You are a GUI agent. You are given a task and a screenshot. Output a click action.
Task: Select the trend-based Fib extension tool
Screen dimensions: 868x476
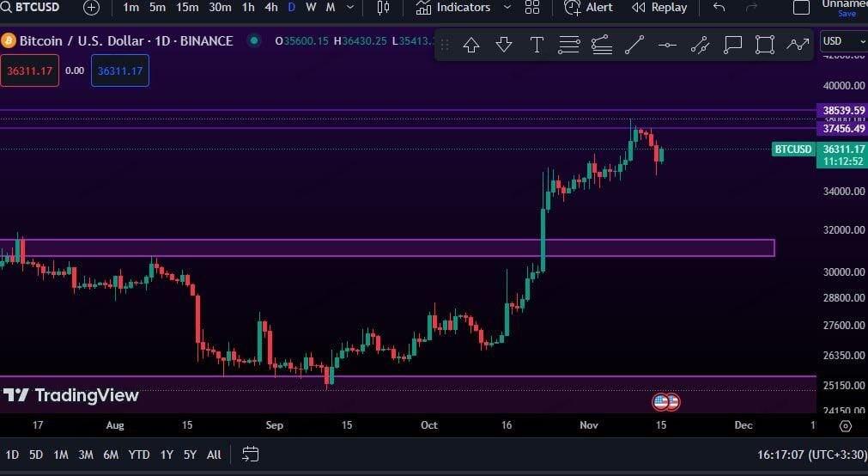click(x=602, y=45)
